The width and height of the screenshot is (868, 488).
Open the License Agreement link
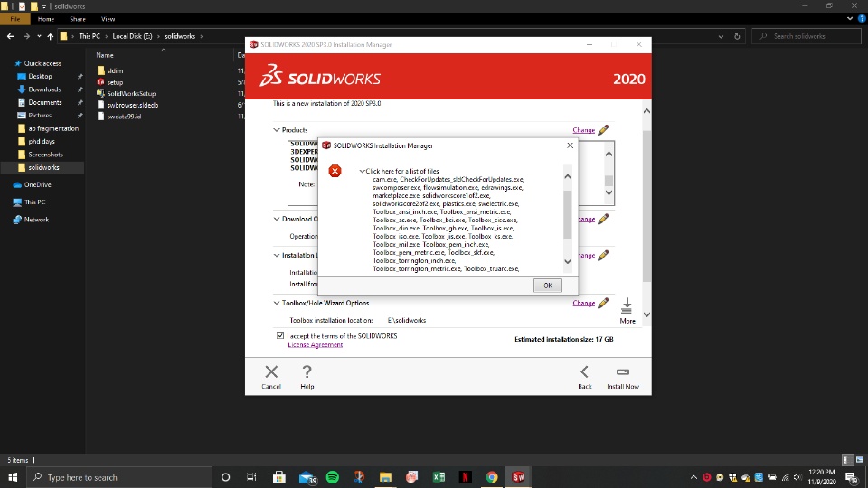315,344
